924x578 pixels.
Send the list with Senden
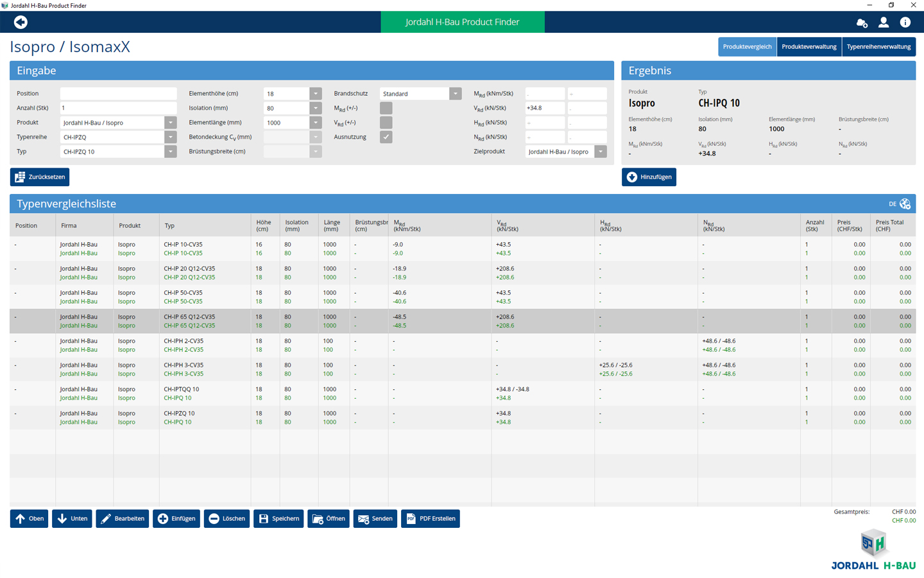(x=375, y=518)
